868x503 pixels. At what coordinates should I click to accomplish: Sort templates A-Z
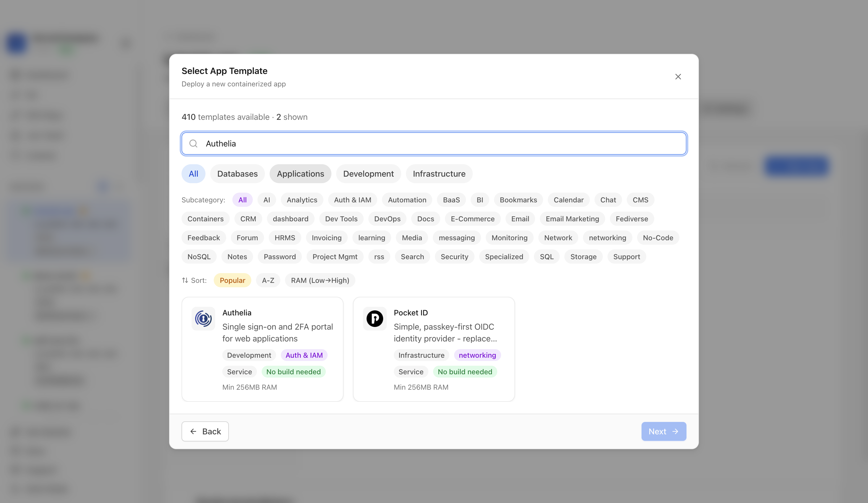tap(268, 280)
